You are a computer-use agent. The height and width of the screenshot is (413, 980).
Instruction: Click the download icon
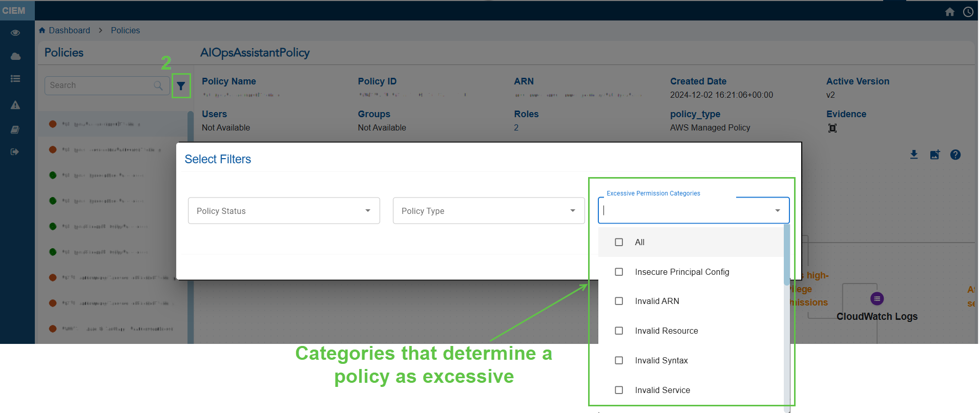coord(913,155)
